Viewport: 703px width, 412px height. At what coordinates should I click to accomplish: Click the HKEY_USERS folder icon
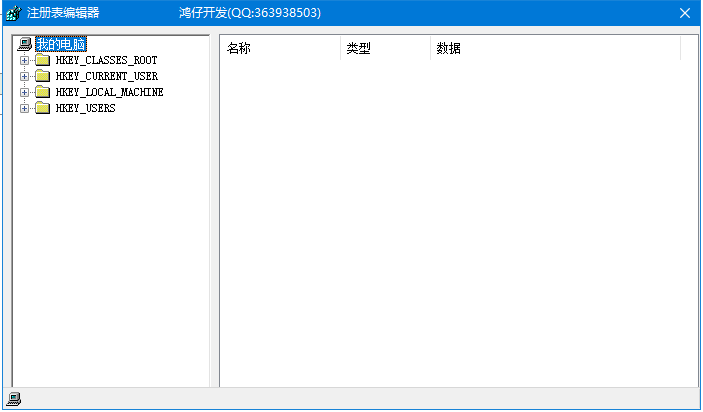(x=42, y=108)
